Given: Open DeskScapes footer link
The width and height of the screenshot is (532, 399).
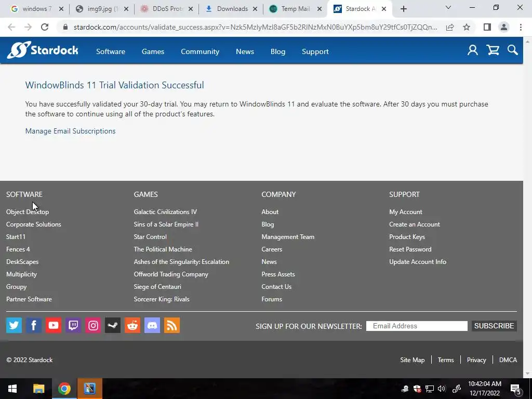Looking at the screenshot, I should tap(22, 262).
